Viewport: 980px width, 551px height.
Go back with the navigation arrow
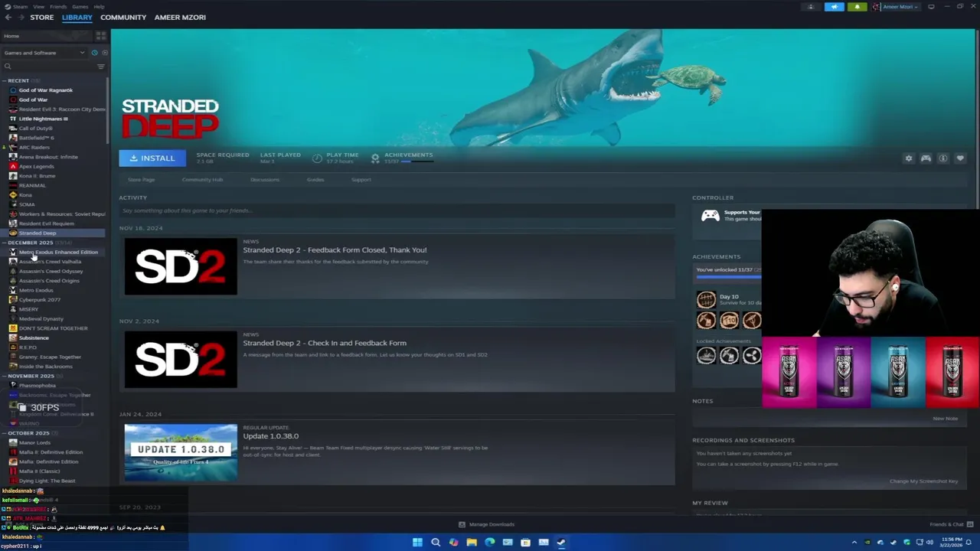8,17
